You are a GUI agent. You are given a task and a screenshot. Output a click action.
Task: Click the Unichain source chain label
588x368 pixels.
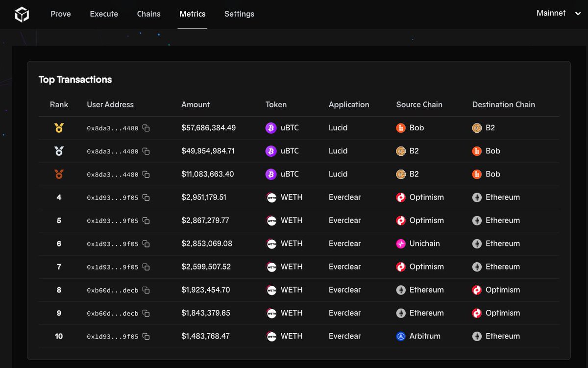[424, 244]
